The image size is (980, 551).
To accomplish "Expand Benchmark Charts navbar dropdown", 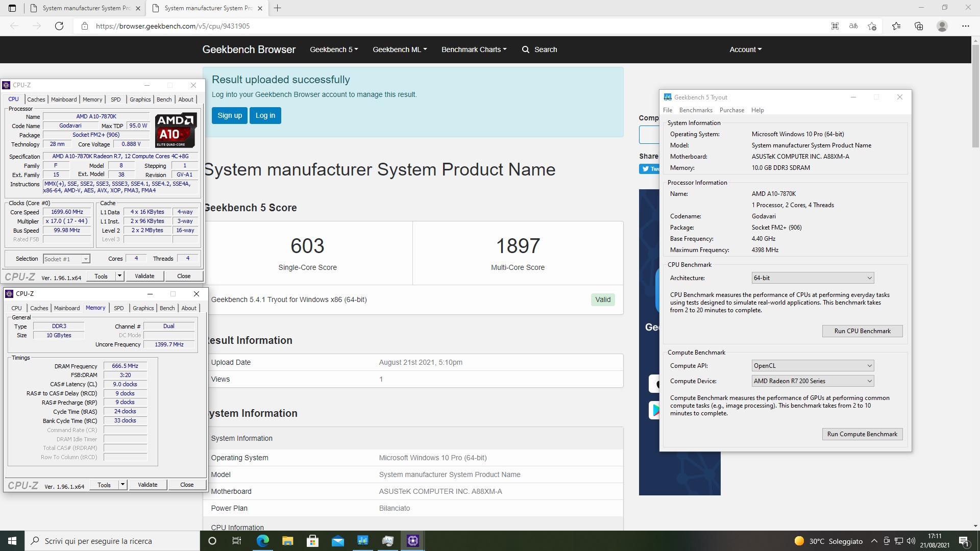I will 474,49.
